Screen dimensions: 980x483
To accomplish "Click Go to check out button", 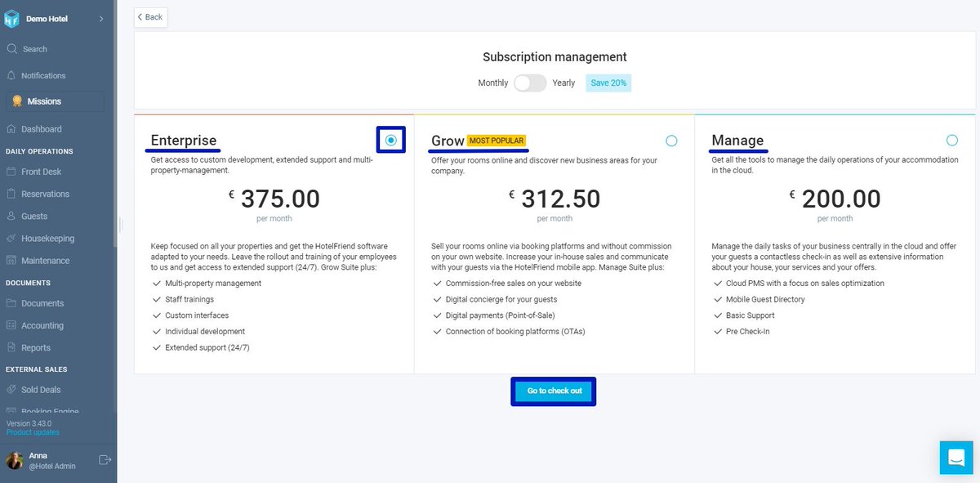I will click(x=555, y=391).
